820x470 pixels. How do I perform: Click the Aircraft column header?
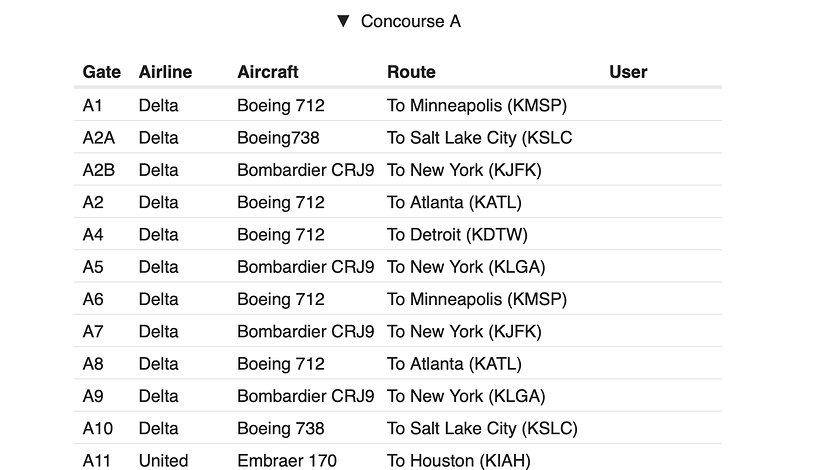coord(267,72)
